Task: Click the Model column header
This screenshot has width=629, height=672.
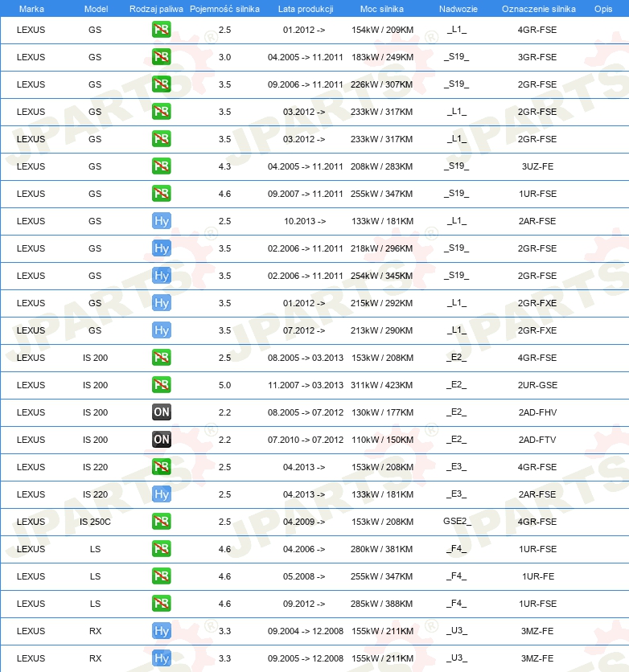Action: (x=96, y=9)
